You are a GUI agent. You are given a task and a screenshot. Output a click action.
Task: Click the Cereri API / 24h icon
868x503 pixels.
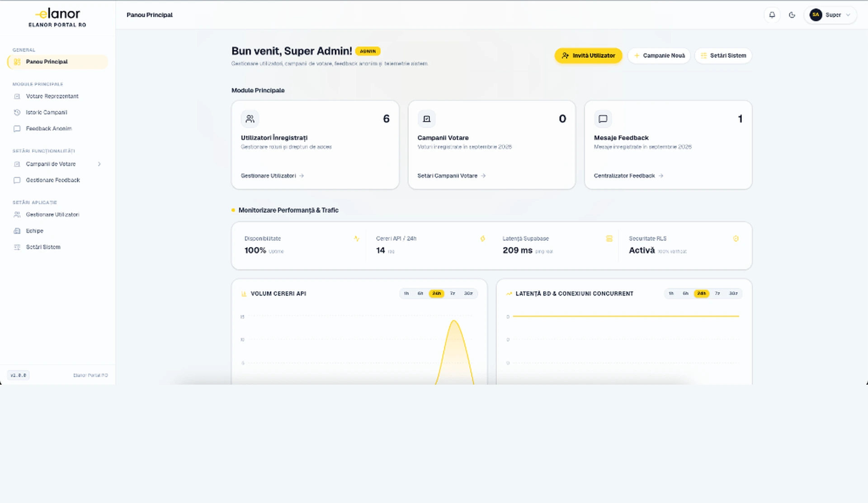(482, 239)
